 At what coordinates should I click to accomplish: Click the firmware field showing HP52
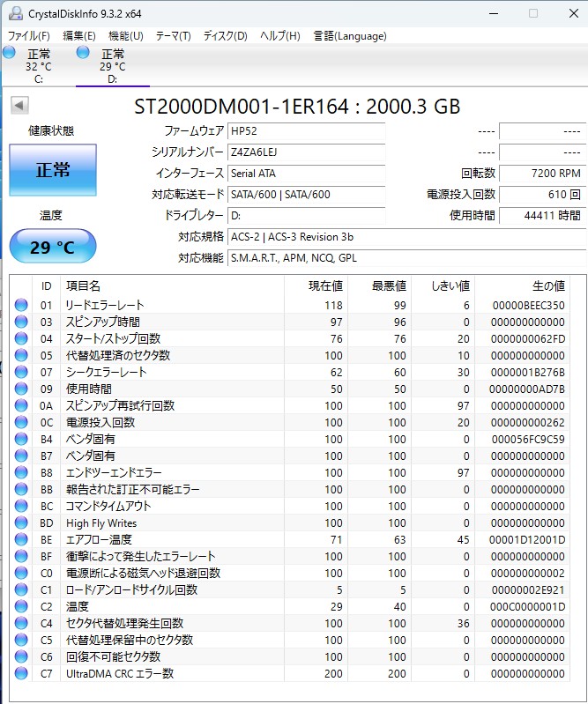(307, 131)
